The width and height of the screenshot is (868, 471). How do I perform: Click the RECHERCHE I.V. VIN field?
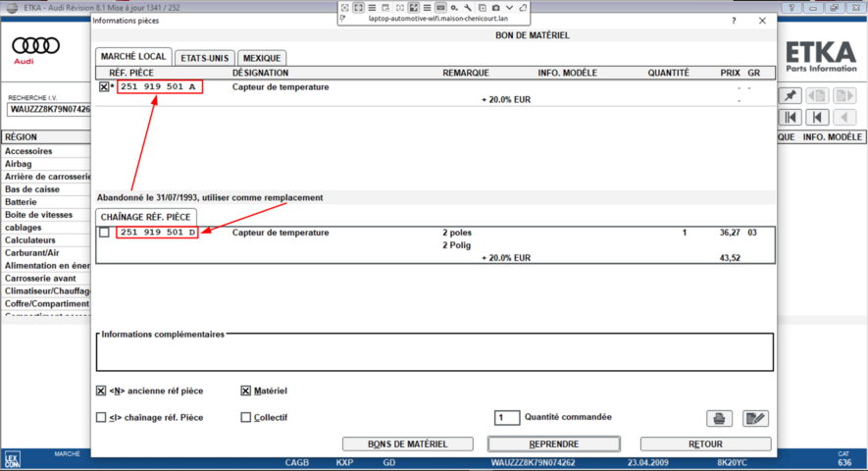click(49, 109)
